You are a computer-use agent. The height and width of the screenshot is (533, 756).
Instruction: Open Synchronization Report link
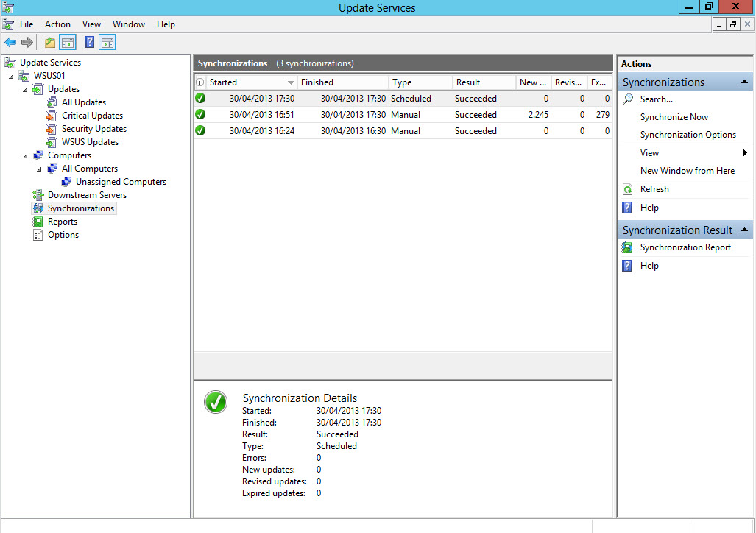pos(685,247)
